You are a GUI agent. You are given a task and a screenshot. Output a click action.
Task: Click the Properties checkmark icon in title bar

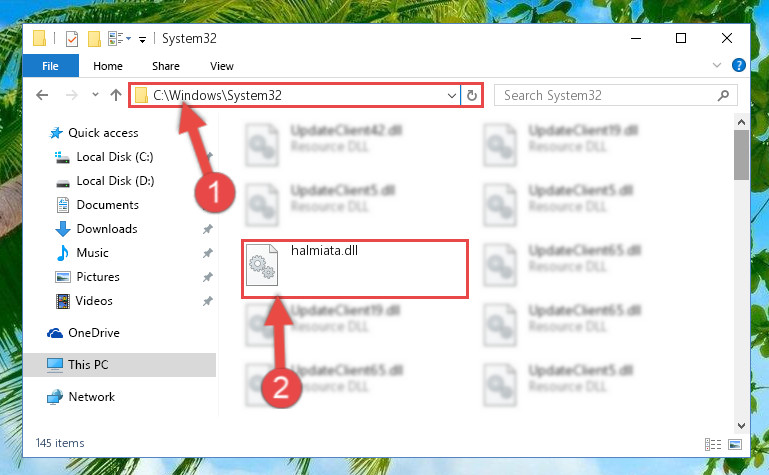coord(72,38)
